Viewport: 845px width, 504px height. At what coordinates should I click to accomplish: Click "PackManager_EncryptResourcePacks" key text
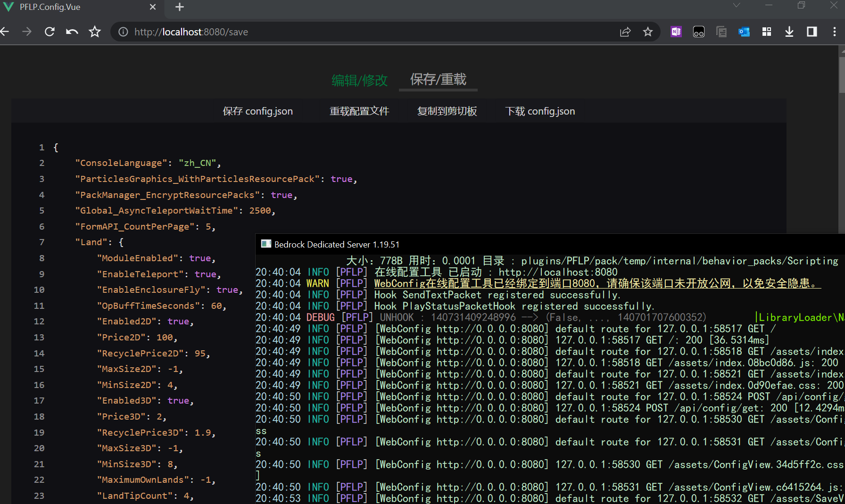click(167, 195)
